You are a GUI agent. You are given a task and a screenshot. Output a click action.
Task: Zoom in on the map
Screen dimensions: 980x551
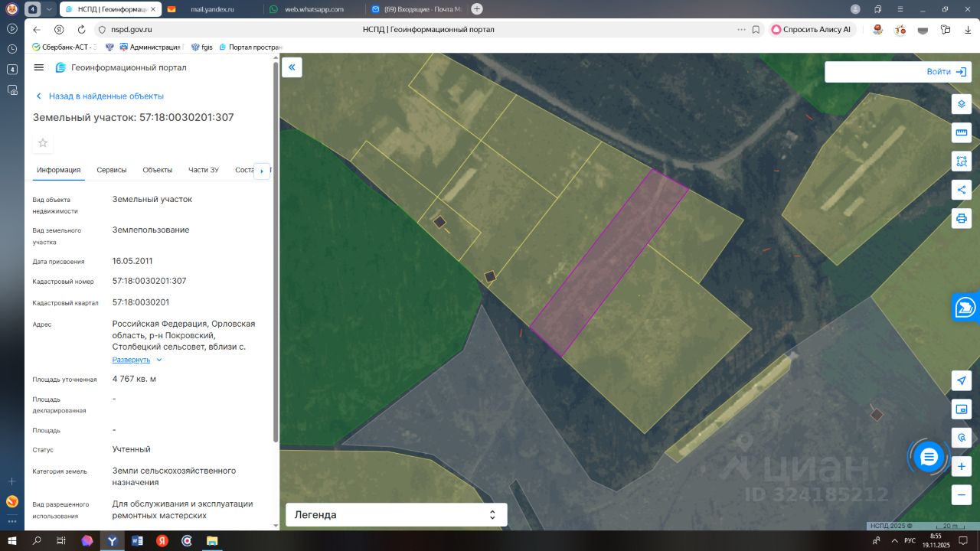point(962,466)
